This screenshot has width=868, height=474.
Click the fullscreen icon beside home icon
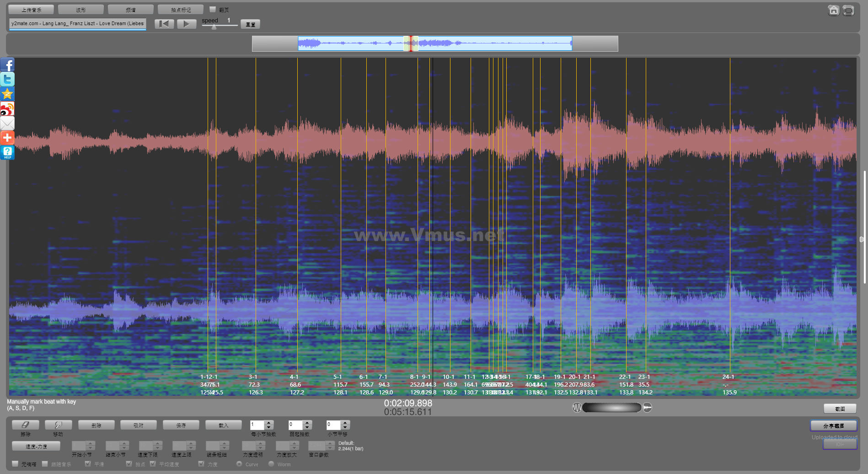click(848, 10)
